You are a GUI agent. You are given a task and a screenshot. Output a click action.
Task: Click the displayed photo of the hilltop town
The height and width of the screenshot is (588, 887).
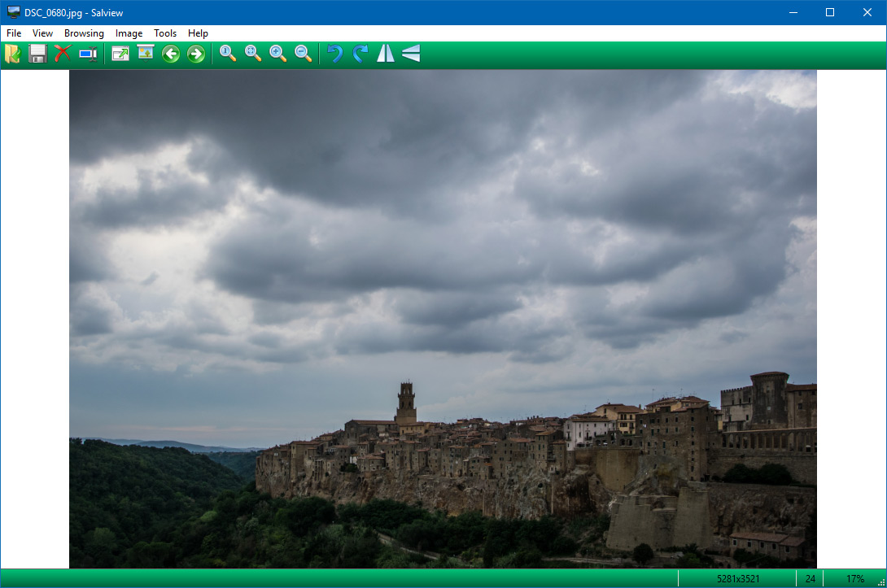(443, 319)
